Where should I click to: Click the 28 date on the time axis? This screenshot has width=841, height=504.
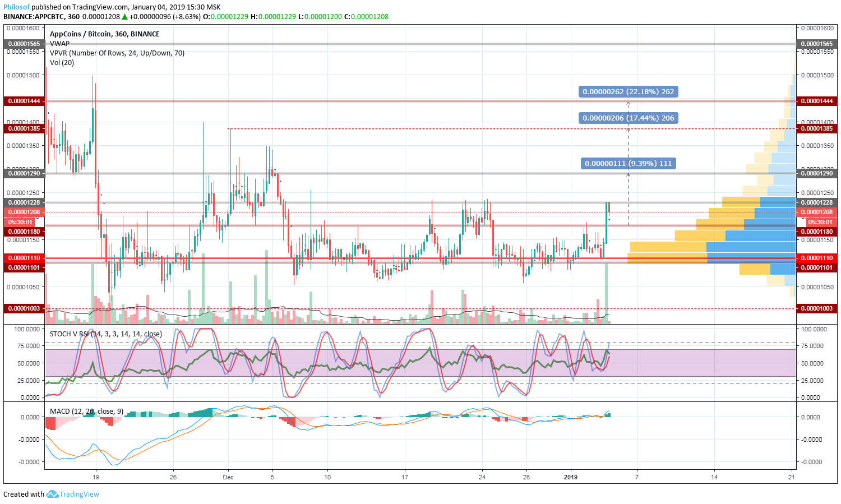pyautogui.click(x=526, y=477)
